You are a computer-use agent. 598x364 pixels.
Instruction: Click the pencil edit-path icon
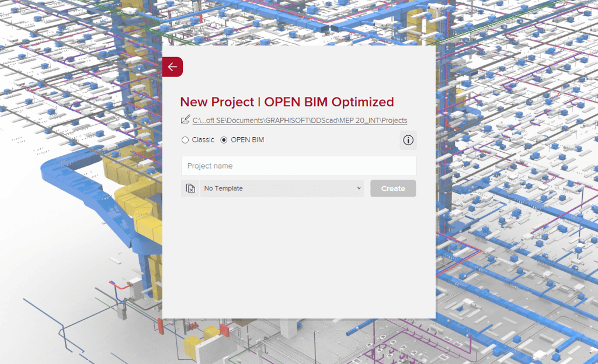tap(185, 120)
